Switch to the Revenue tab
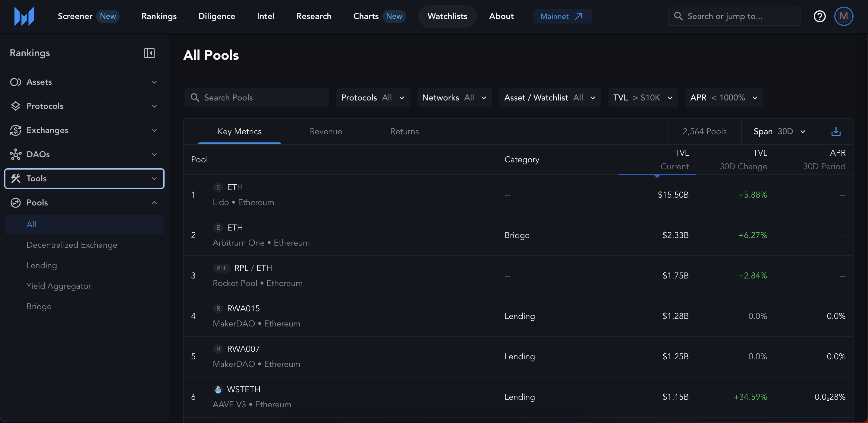This screenshot has width=868, height=423. point(325,132)
